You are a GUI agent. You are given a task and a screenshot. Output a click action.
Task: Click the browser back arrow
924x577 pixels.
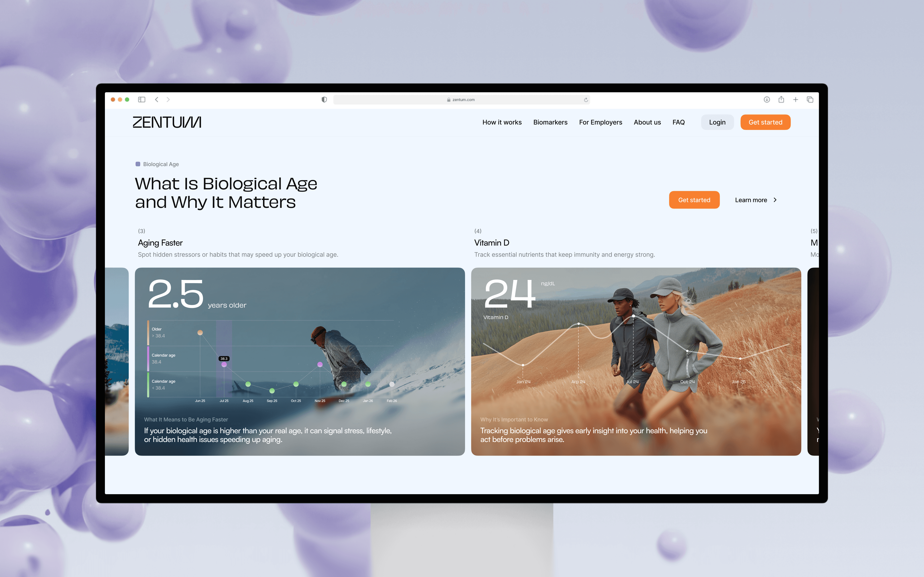tap(156, 100)
